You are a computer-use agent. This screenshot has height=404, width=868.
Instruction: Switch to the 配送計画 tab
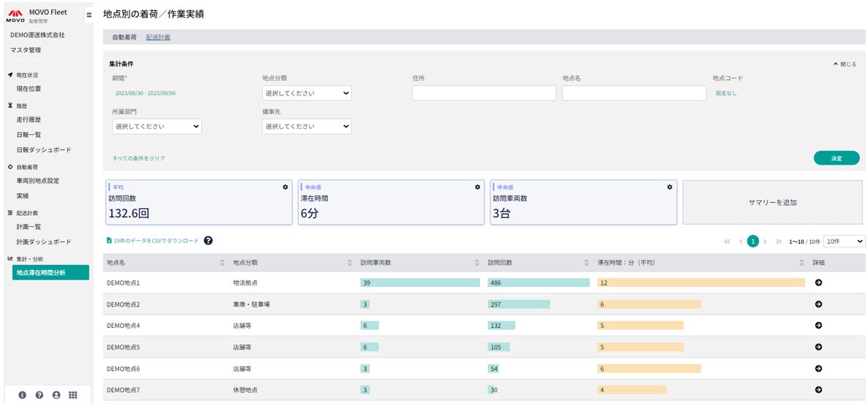click(158, 37)
